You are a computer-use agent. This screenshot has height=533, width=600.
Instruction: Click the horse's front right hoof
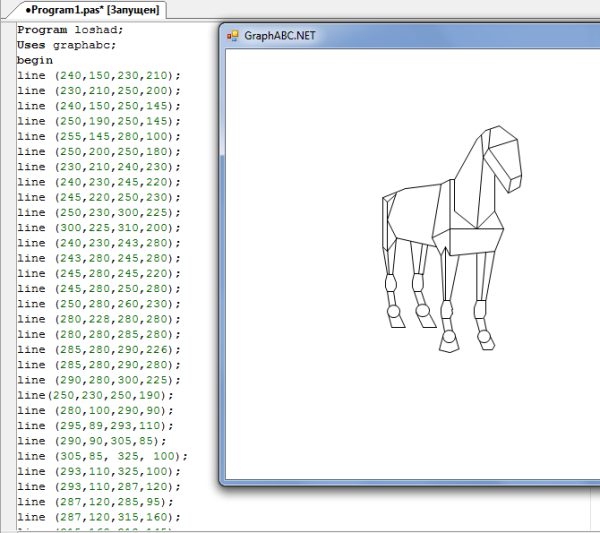pyautogui.click(x=485, y=340)
